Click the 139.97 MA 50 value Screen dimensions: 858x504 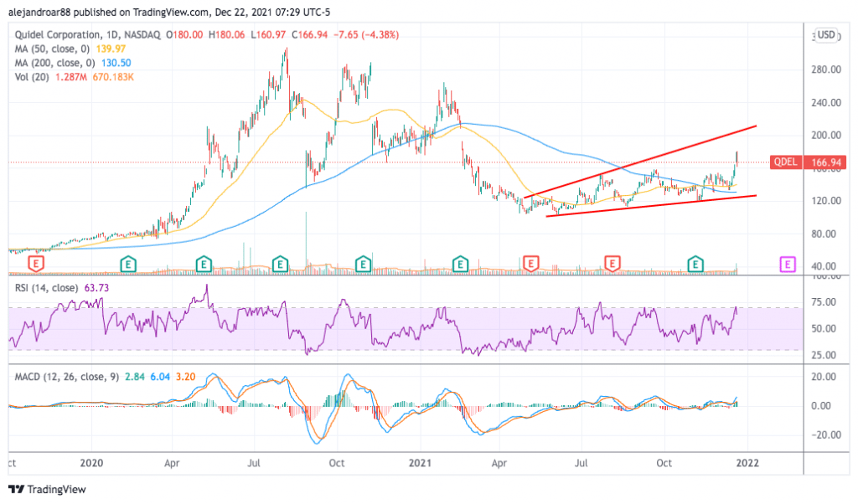pyautogui.click(x=111, y=49)
